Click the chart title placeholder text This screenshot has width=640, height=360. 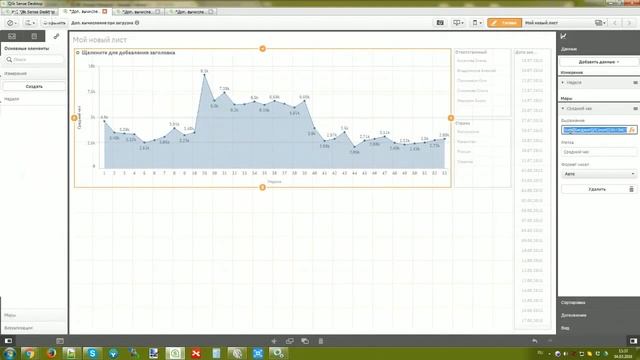(128, 53)
